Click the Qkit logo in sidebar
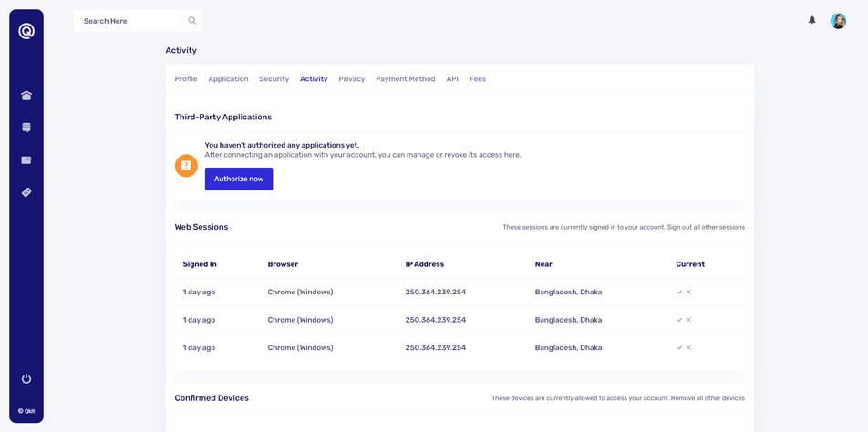868x432 pixels. point(26,31)
